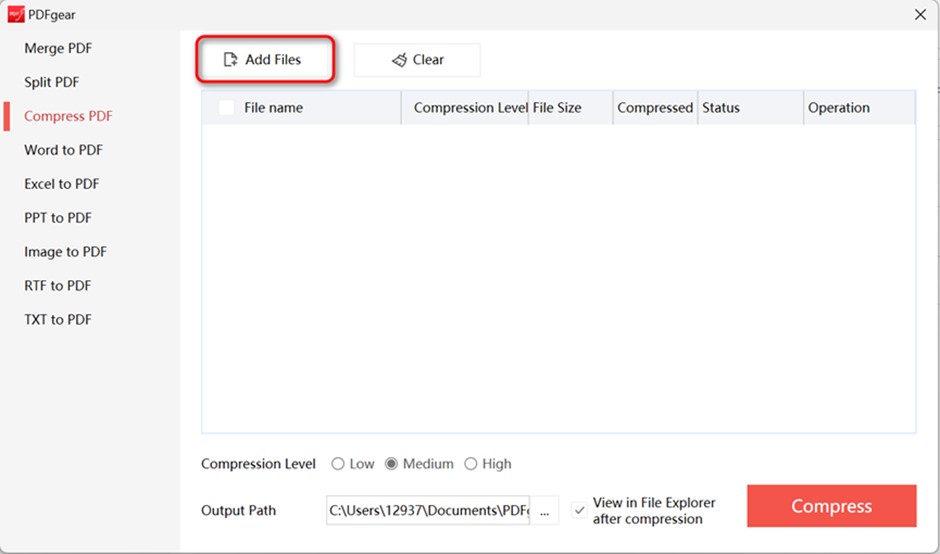
Task: Switch to Word to PDF converter
Action: tap(64, 150)
